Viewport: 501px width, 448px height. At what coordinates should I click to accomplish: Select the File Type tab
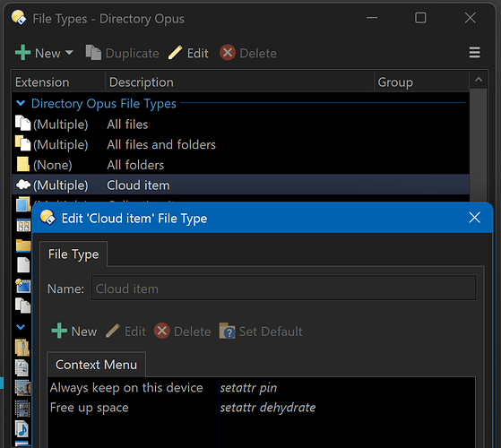tap(73, 254)
